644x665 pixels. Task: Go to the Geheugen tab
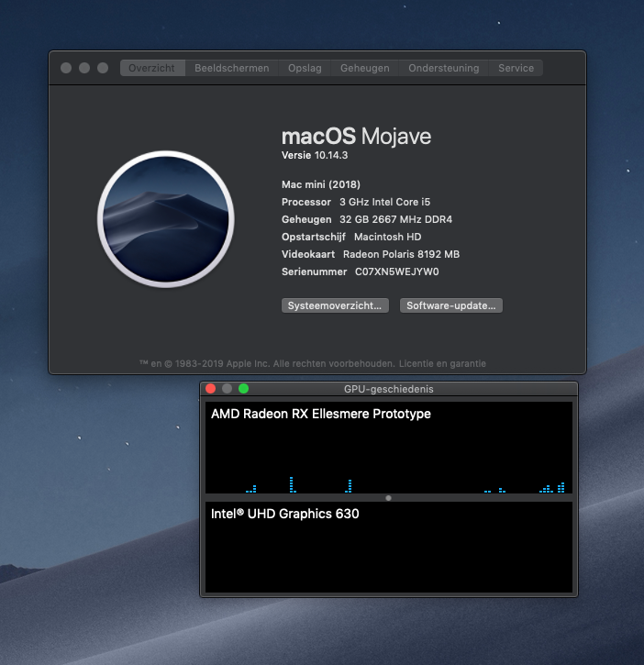pos(365,68)
